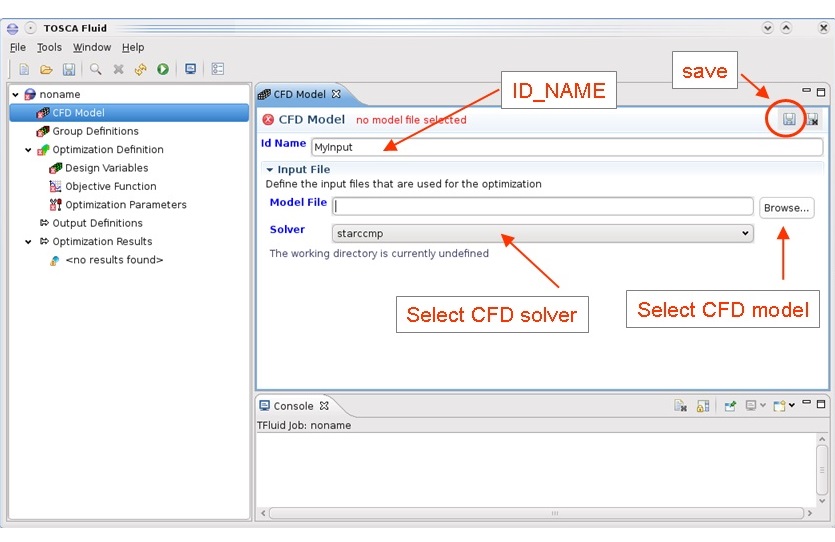Image resolution: width=835 pixels, height=542 pixels.
Task: Click the Save disk icon in main toolbar
Action: pyautogui.click(x=69, y=69)
